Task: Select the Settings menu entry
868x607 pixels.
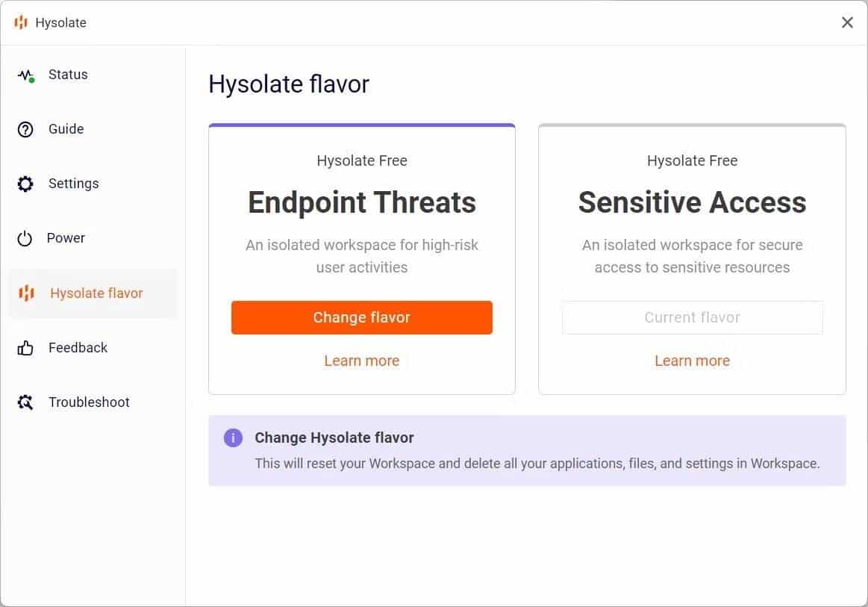Action: 73,183
